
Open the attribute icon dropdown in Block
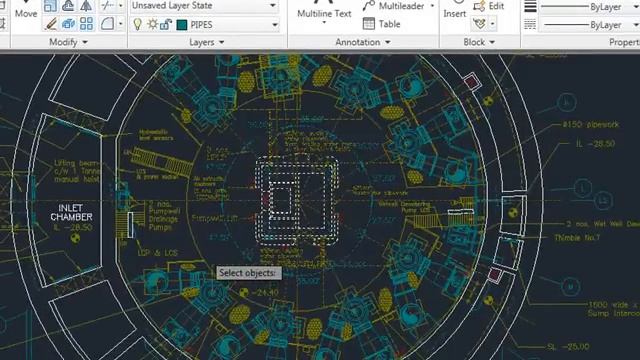point(492,24)
